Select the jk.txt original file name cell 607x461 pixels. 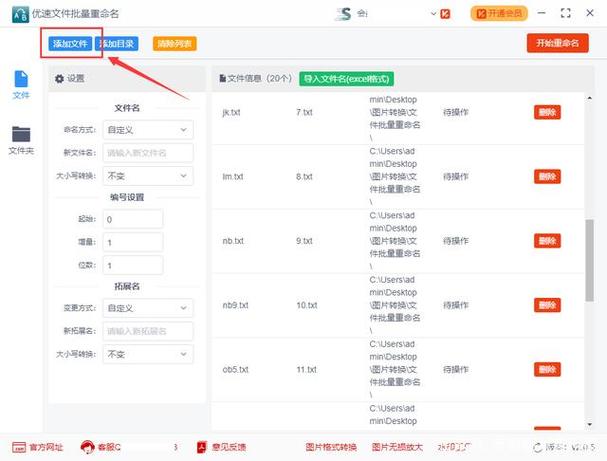(231, 113)
